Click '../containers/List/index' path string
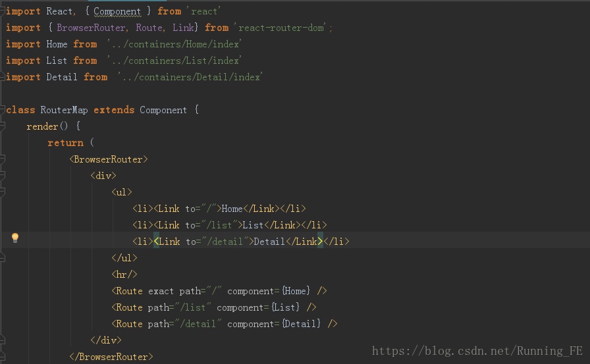Viewport: 590px width, 364px height. (174, 61)
